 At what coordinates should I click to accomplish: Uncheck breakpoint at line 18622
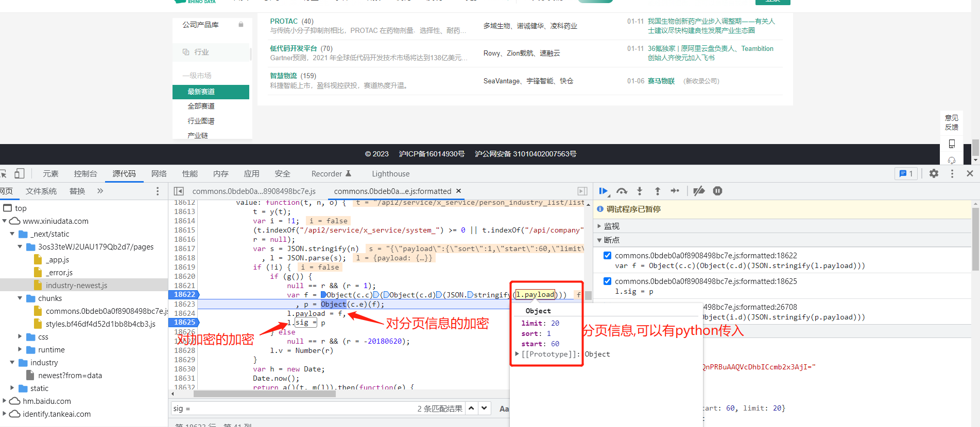pyautogui.click(x=607, y=256)
